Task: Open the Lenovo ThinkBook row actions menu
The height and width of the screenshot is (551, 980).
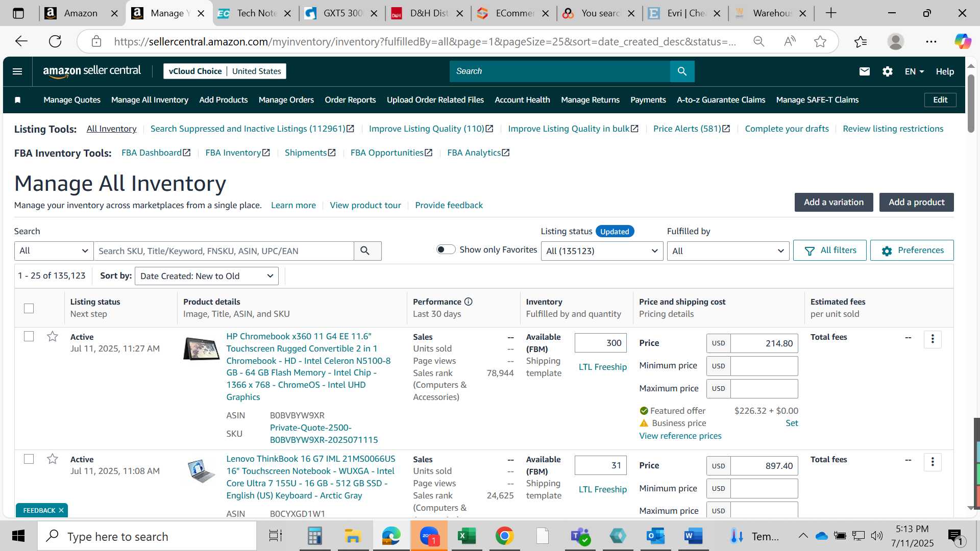Action: [x=933, y=462]
